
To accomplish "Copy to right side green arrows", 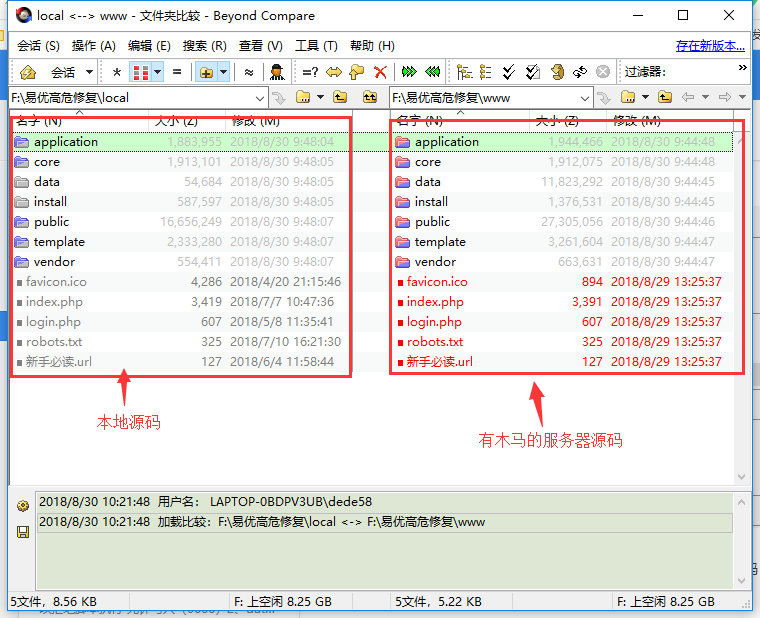I will [409, 72].
